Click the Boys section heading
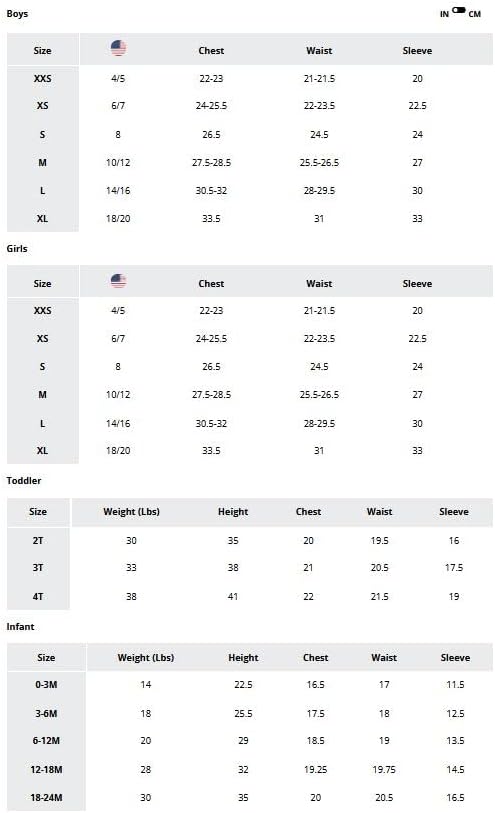 tap(17, 14)
